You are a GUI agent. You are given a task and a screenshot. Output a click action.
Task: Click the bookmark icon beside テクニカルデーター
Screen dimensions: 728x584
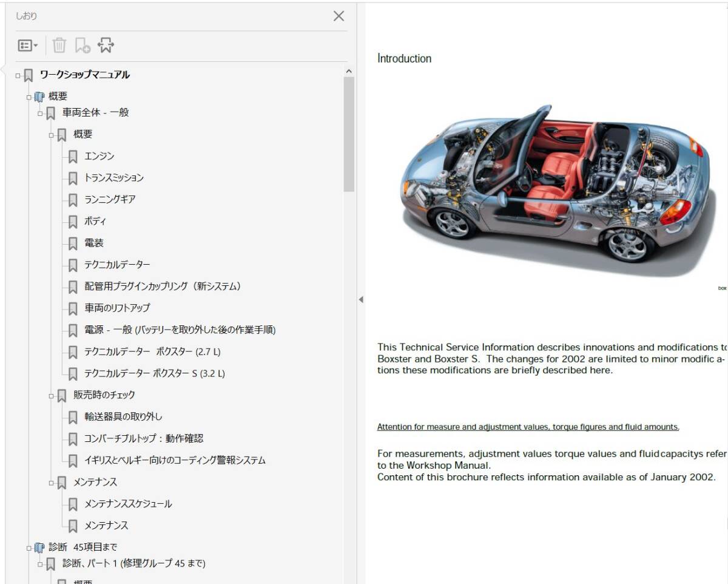(x=73, y=265)
